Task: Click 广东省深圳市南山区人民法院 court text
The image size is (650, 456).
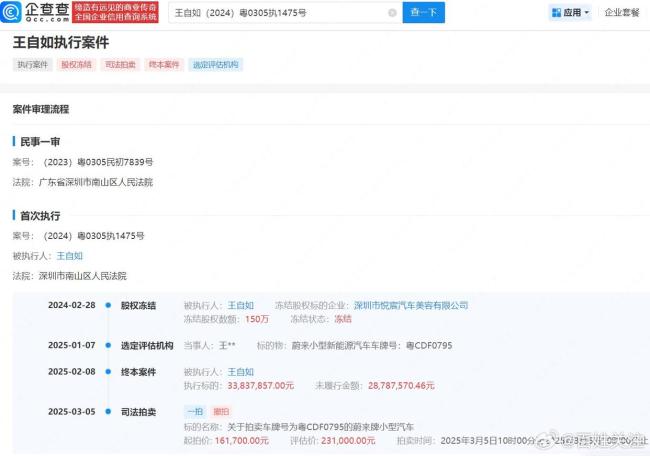Action: point(96,182)
